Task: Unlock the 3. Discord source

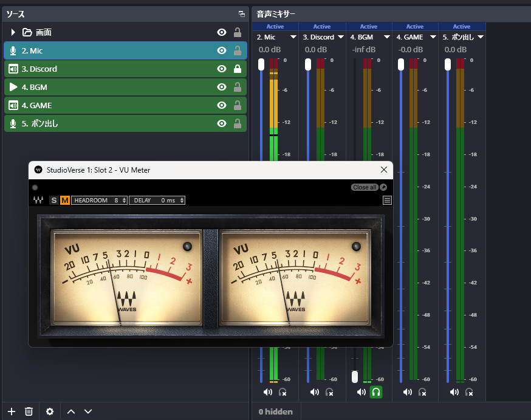Action: coord(238,69)
